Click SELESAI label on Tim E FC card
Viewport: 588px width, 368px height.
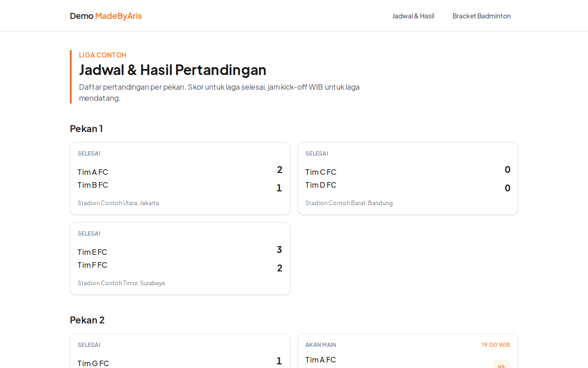89,233
